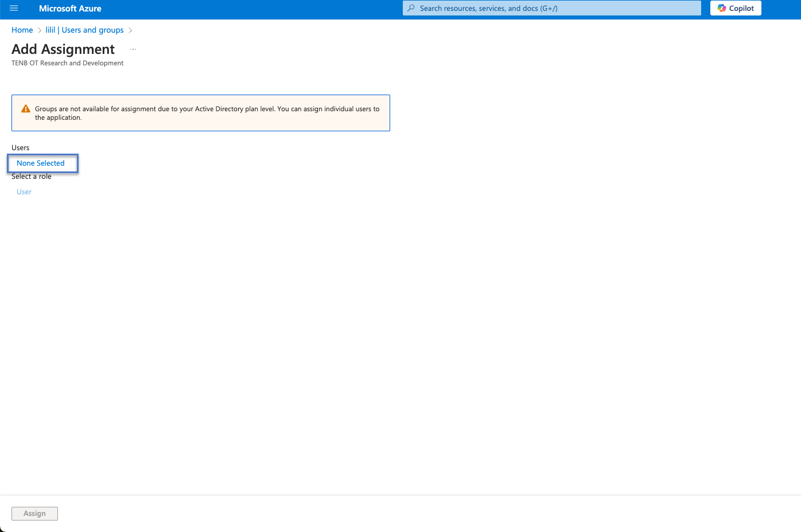Go to the Home breadcrumb

(x=22, y=30)
